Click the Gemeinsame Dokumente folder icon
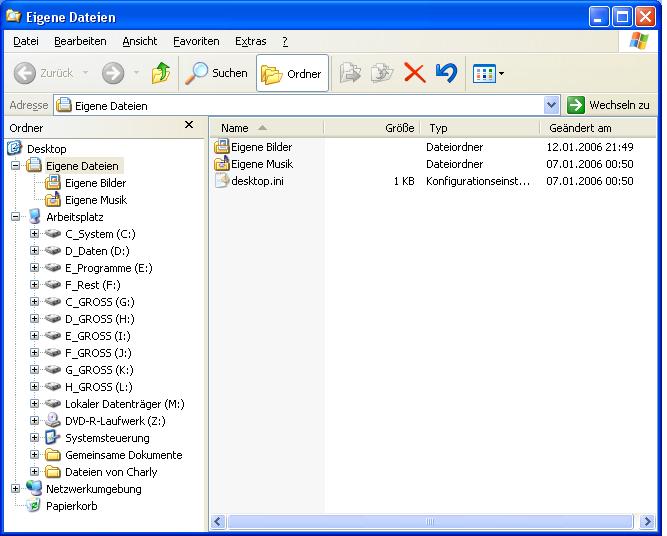 tap(53, 455)
